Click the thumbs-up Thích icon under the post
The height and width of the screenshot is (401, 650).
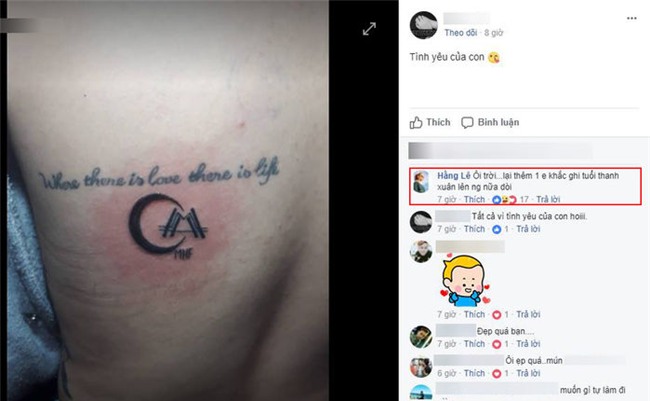416,122
